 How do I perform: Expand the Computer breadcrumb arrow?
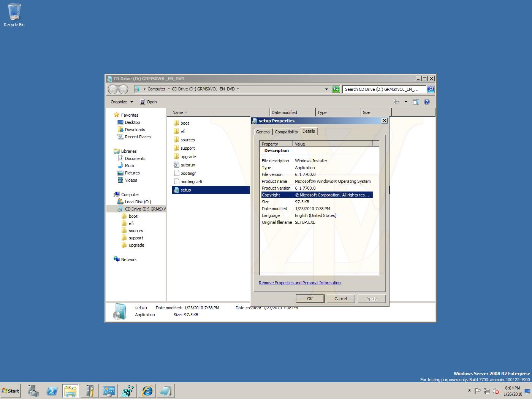(x=169, y=89)
